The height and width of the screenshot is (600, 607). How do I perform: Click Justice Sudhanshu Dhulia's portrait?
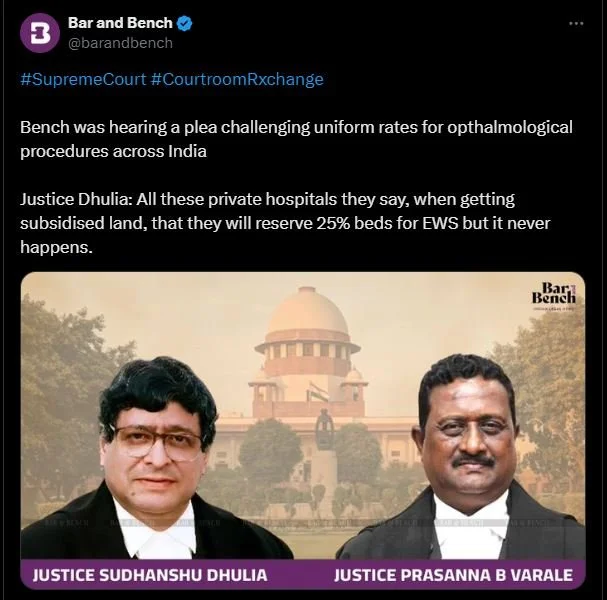click(155, 459)
